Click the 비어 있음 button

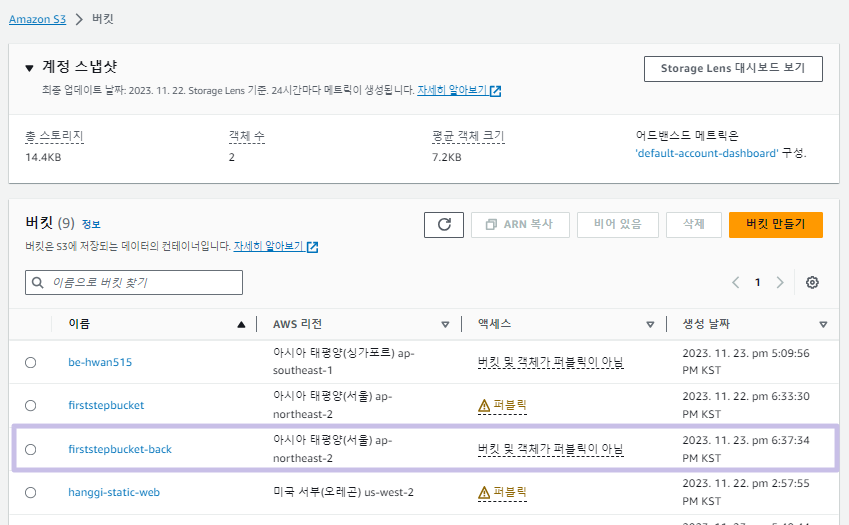coord(618,225)
